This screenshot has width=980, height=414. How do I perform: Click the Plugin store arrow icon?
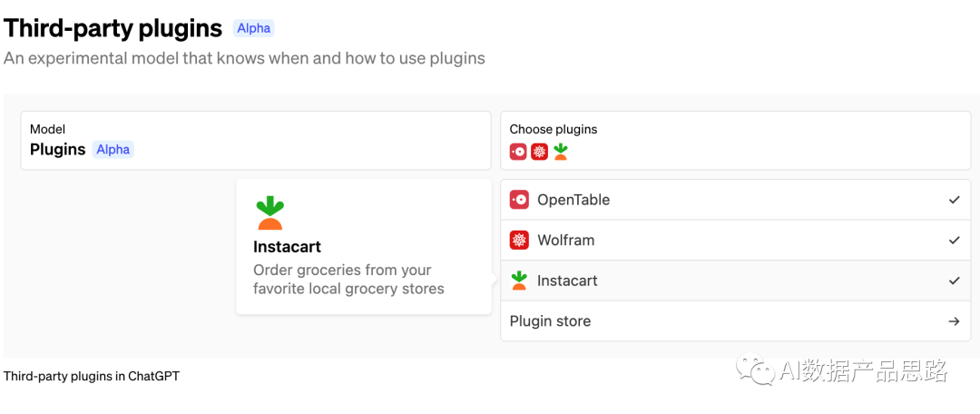point(954,321)
